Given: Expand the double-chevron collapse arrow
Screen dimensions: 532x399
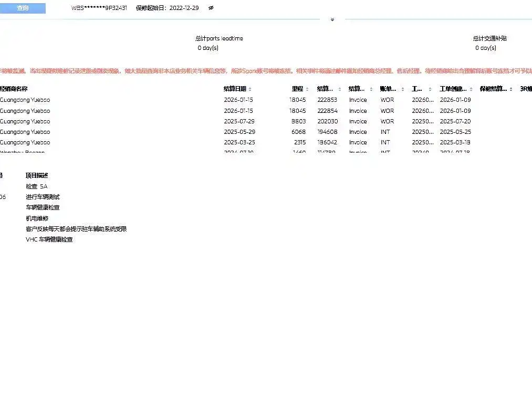Looking at the screenshot, I should click(x=332, y=20).
